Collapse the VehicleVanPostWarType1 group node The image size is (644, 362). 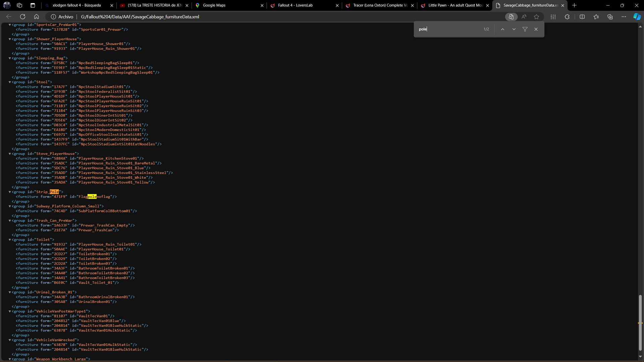(10, 311)
